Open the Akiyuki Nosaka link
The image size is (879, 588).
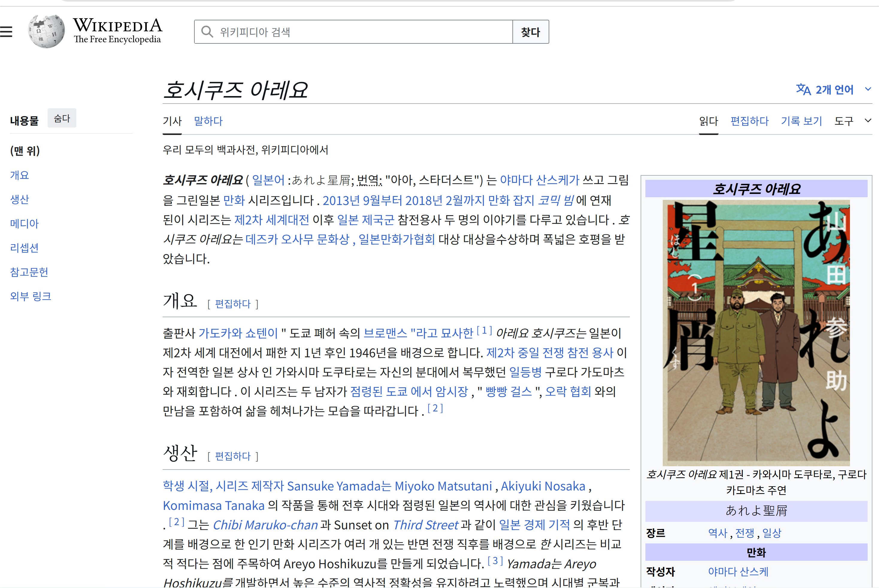[x=543, y=486]
